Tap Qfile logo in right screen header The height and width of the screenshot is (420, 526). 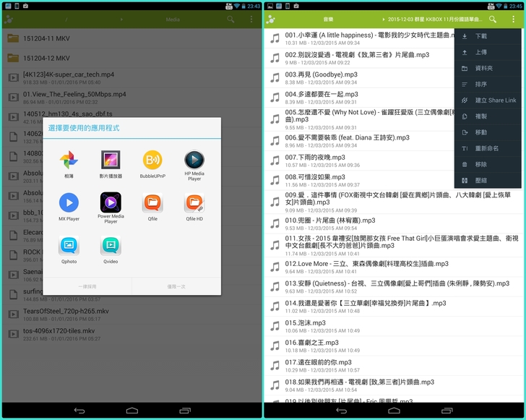(x=270, y=20)
